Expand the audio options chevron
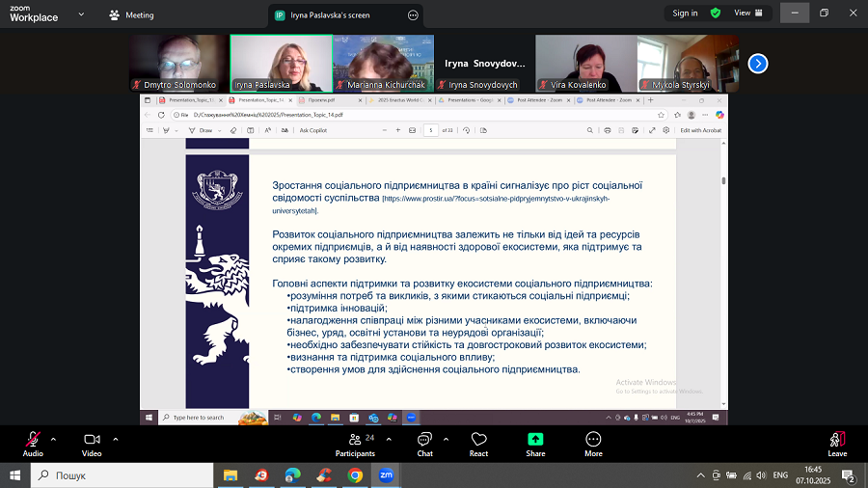 53,438
